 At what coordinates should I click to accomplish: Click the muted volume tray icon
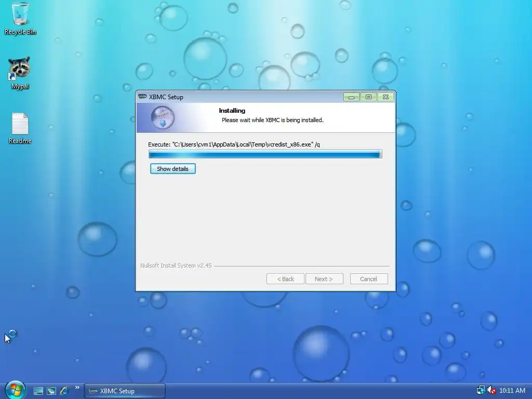491,391
